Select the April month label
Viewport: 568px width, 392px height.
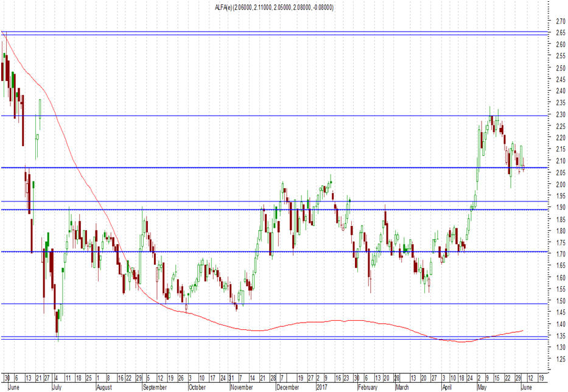447,387
